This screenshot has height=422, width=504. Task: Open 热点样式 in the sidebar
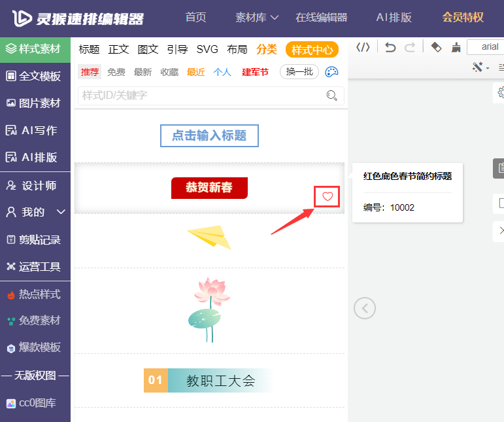pos(35,294)
